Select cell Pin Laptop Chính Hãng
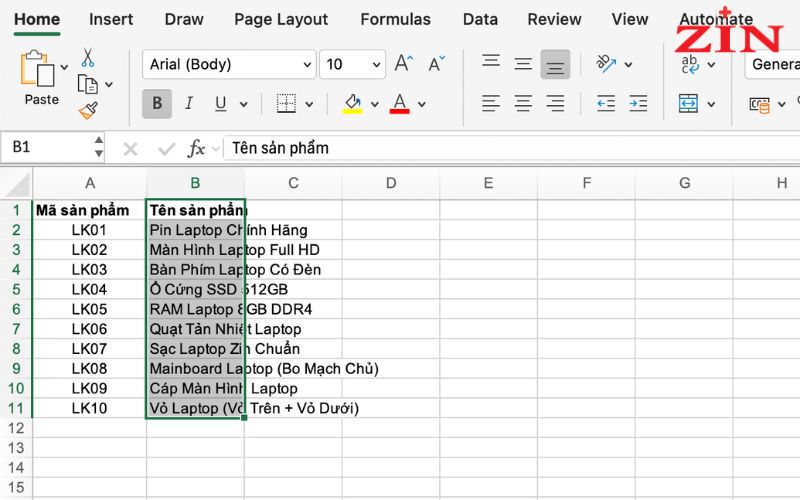 point(195,230)
